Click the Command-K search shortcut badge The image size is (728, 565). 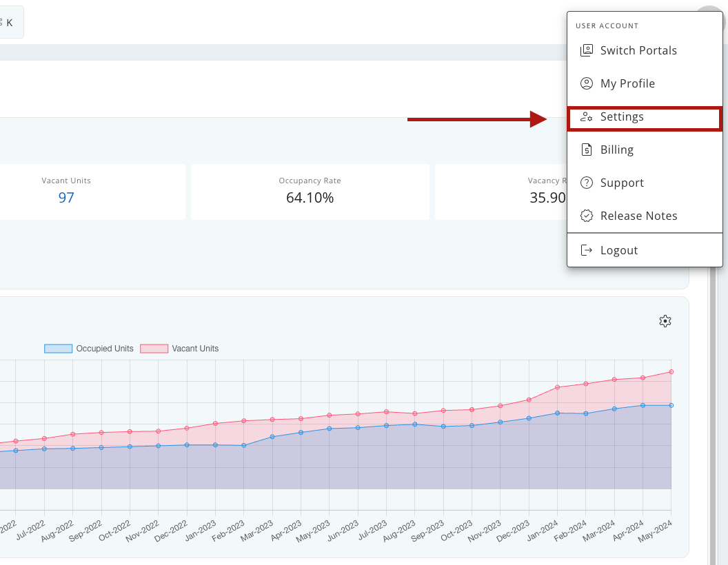[10, 21]
